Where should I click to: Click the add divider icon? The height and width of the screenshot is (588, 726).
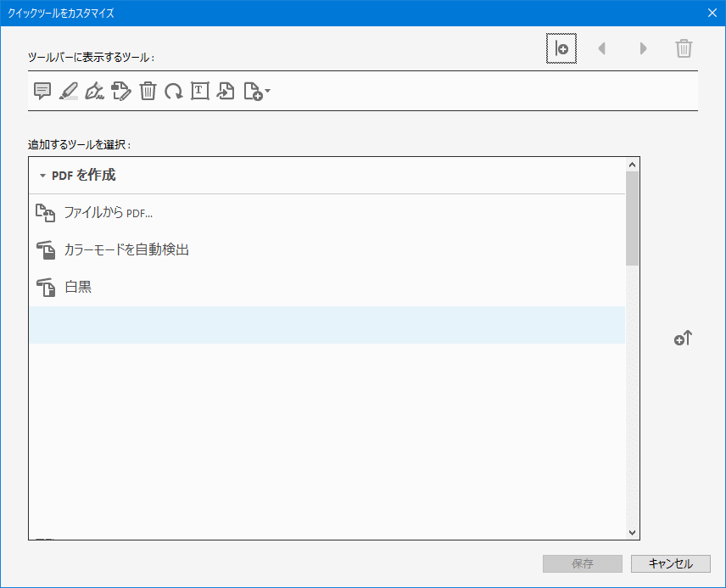[x=561, y=48]
